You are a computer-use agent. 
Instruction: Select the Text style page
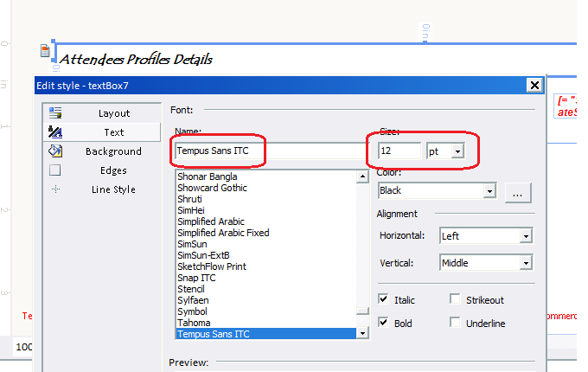tap(102, 132)
